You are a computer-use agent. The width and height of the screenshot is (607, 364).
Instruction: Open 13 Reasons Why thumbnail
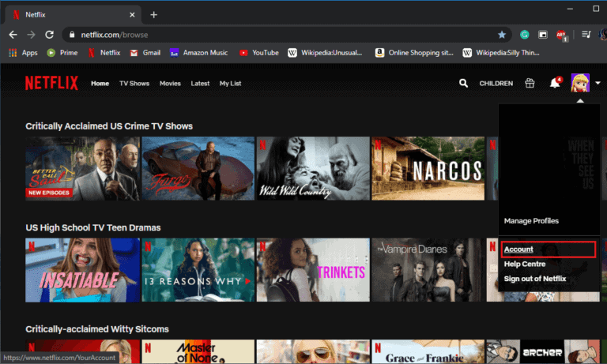(198, 270)
